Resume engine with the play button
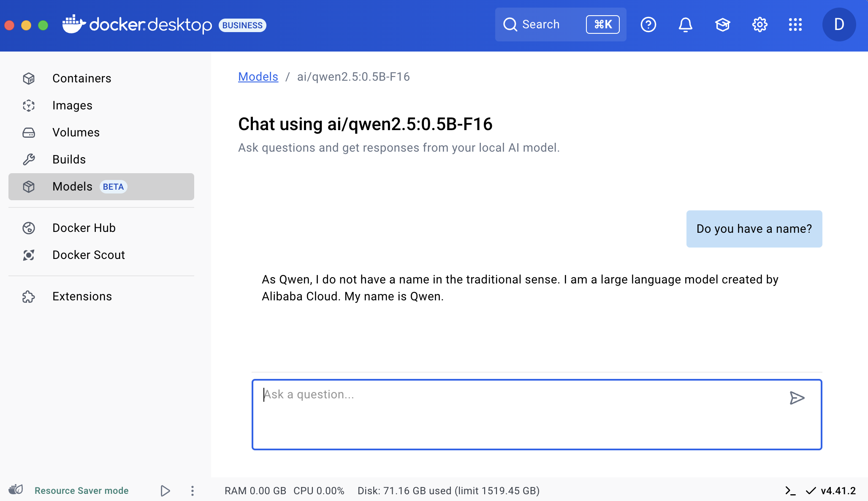 pos(165,490)
